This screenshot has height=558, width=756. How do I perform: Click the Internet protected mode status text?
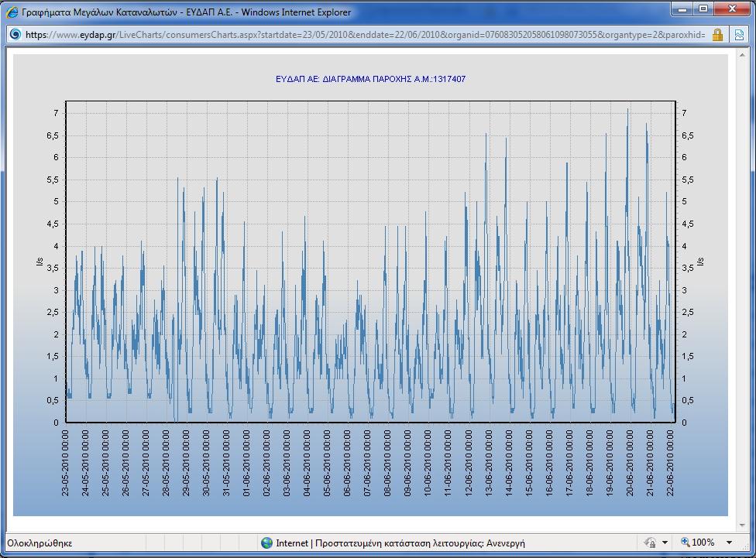tap(400, 543)
